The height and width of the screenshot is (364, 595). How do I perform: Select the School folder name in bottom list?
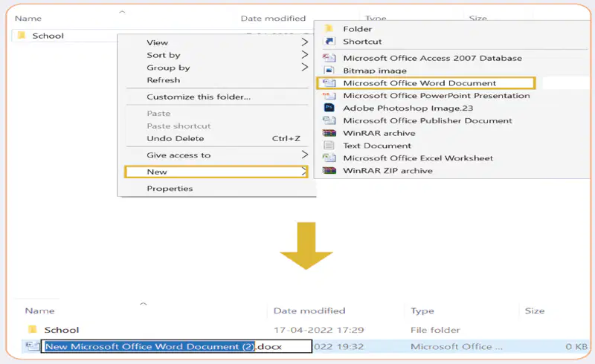point(62,330)
